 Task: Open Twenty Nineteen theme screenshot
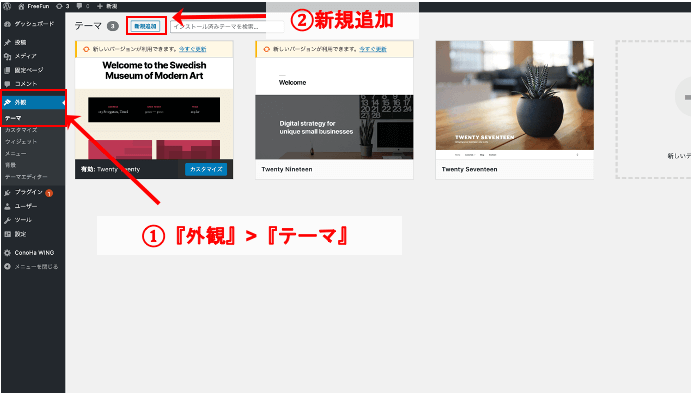334,109
